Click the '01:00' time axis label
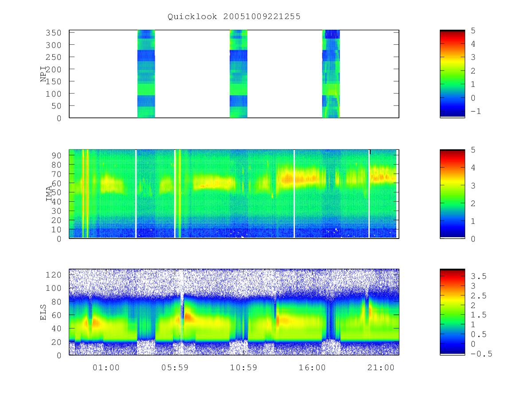532x399 pixels. coord(106,367)
